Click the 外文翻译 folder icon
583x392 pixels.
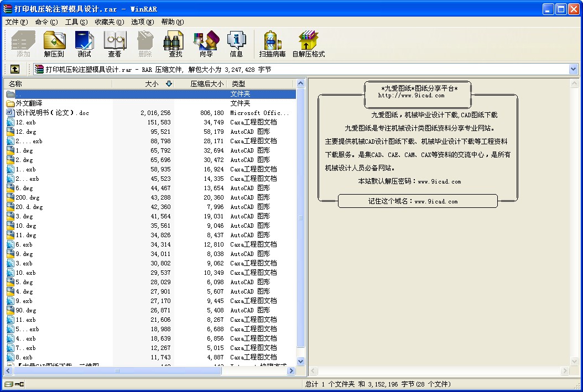11,103
